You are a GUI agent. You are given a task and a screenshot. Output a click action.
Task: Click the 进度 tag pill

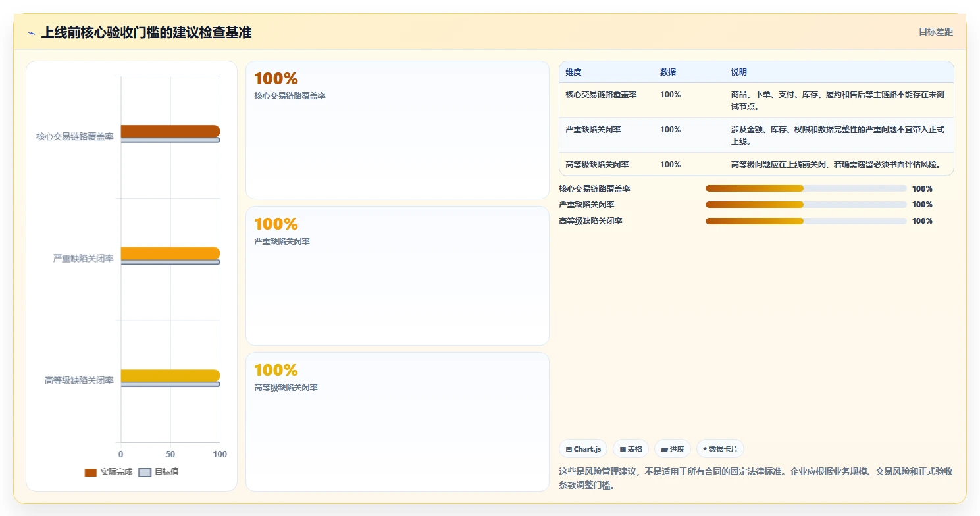coord(673,449)
